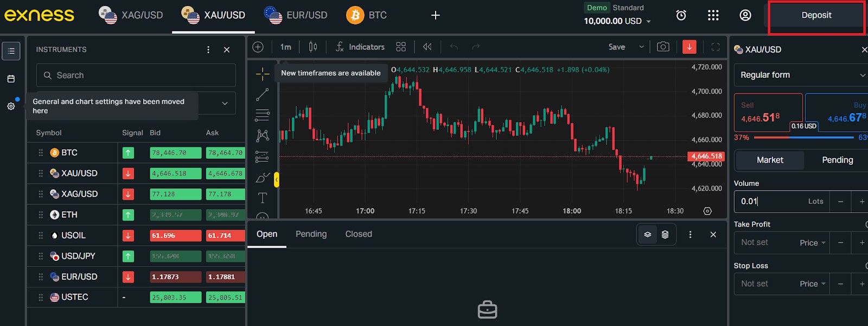The image size is (868, 326).
Task: Decrease Stop Loss with minus stepper
Action: [840, 284]
